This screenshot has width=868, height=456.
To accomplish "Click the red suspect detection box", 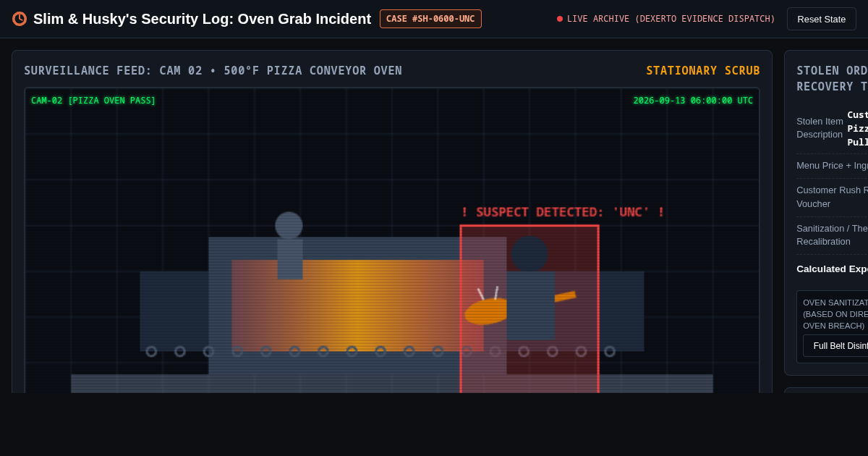I will [x=529, y=309].
